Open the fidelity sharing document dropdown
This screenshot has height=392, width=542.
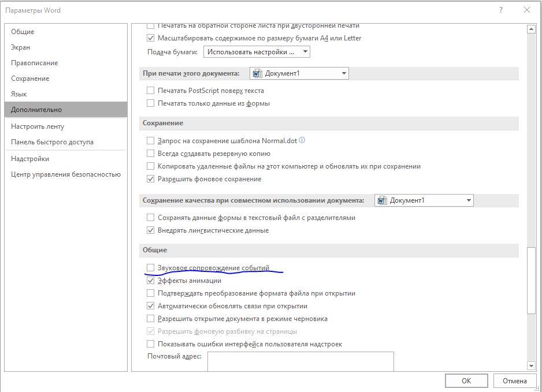click(424, 200)
